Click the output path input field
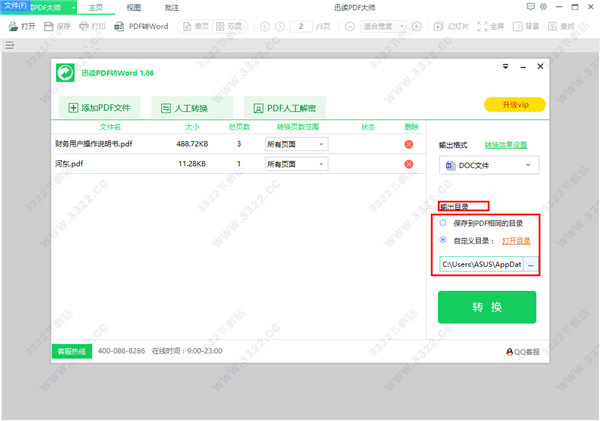 (x=481, y=264)
